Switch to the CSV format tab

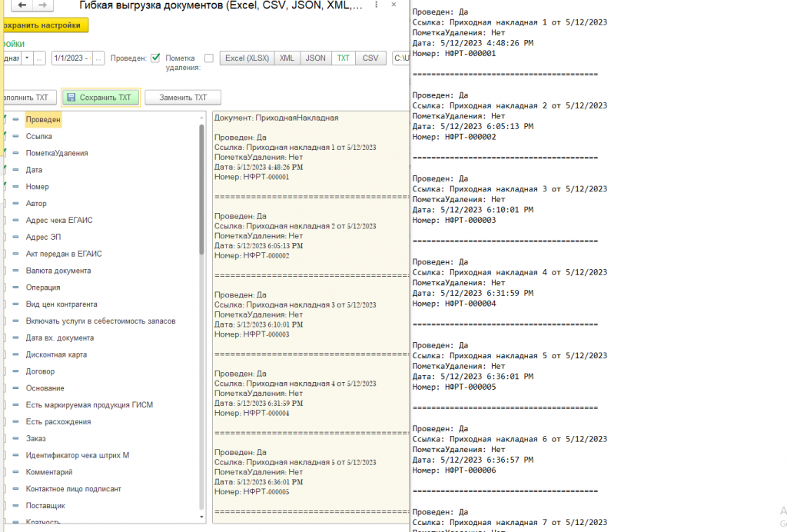370,58
